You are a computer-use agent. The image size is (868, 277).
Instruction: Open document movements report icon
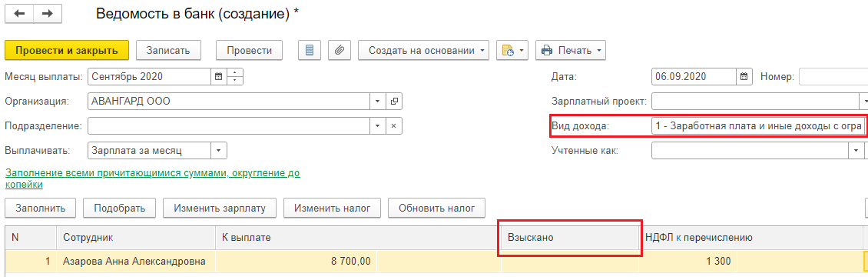pos(310,50)
